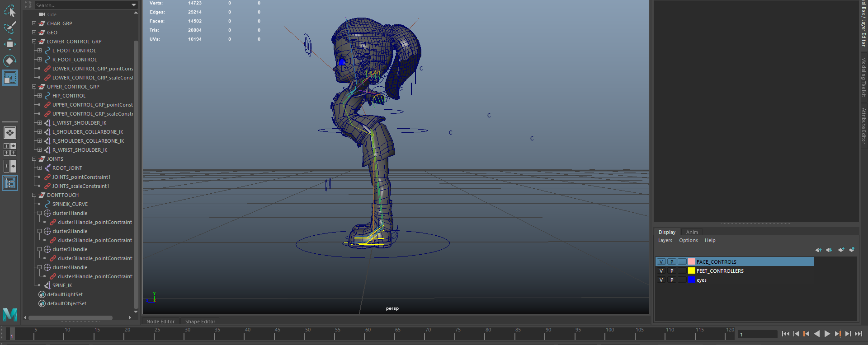Toggle visibility of the eyes layer

[x=661, y=280]
